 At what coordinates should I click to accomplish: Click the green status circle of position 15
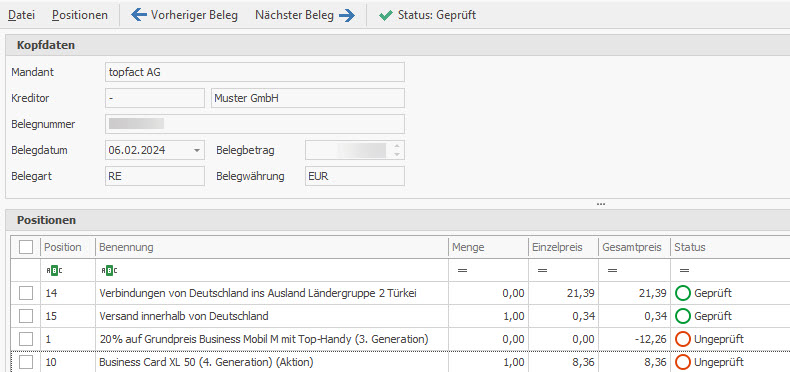pyautogui.click(x=683, y=316)
